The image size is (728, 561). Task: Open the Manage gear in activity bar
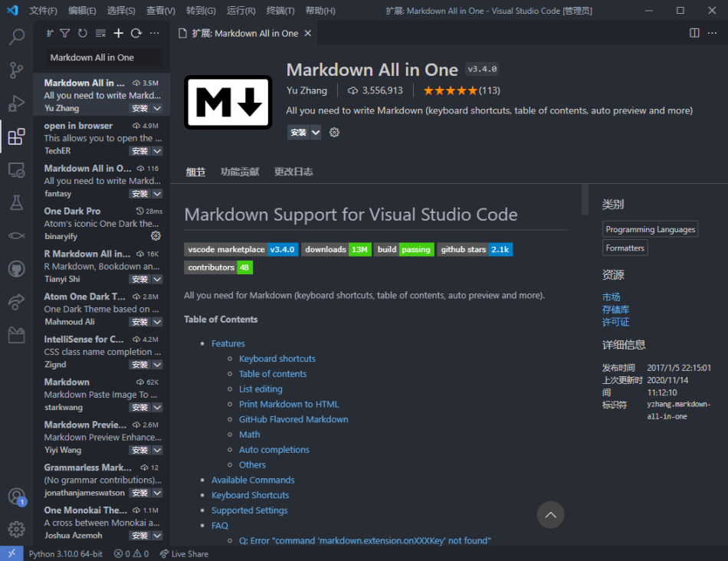(16, 529)
